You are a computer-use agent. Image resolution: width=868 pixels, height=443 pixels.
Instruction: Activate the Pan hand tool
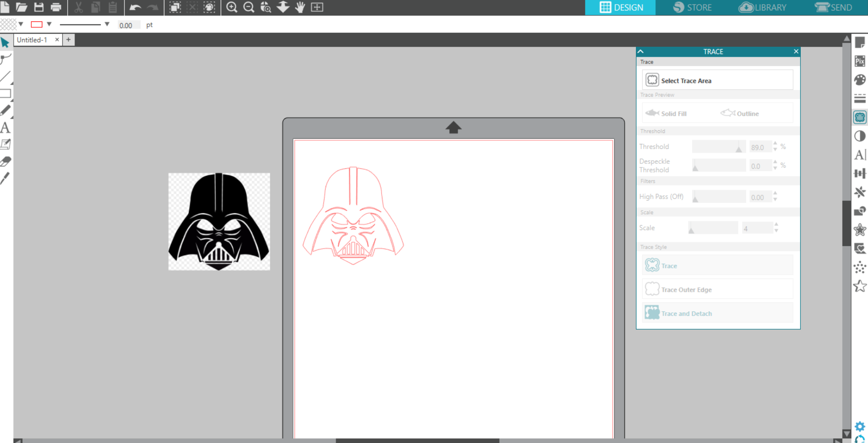[300, 7]
